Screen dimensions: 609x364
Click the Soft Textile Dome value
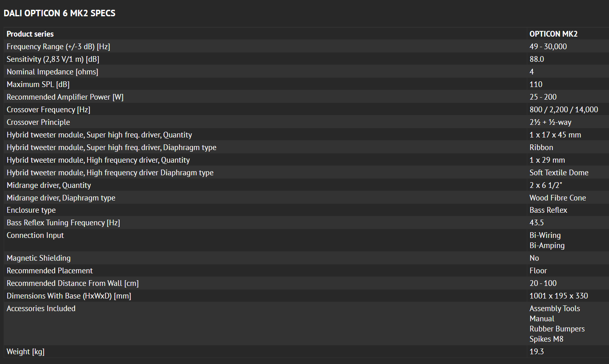tap(559, 173)
